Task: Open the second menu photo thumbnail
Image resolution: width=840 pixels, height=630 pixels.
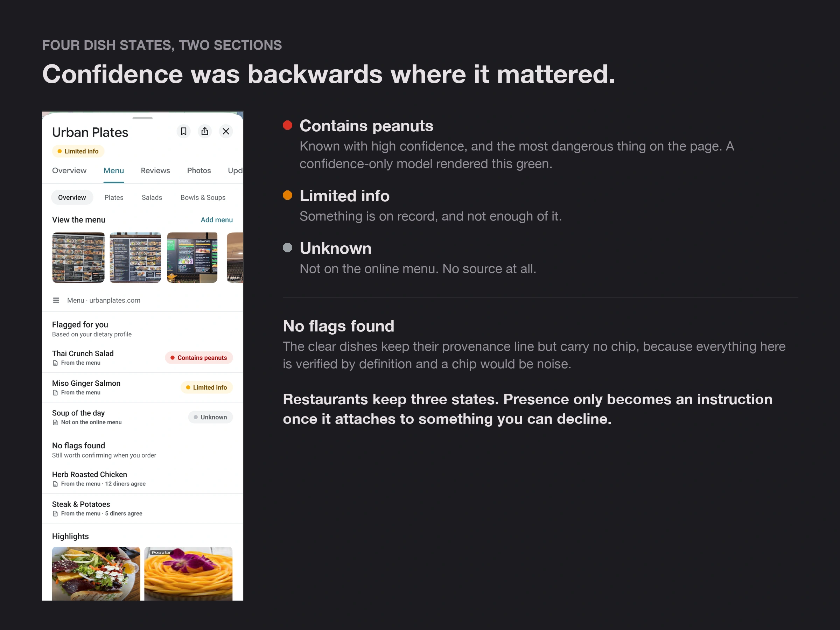Action: [135, 258]
